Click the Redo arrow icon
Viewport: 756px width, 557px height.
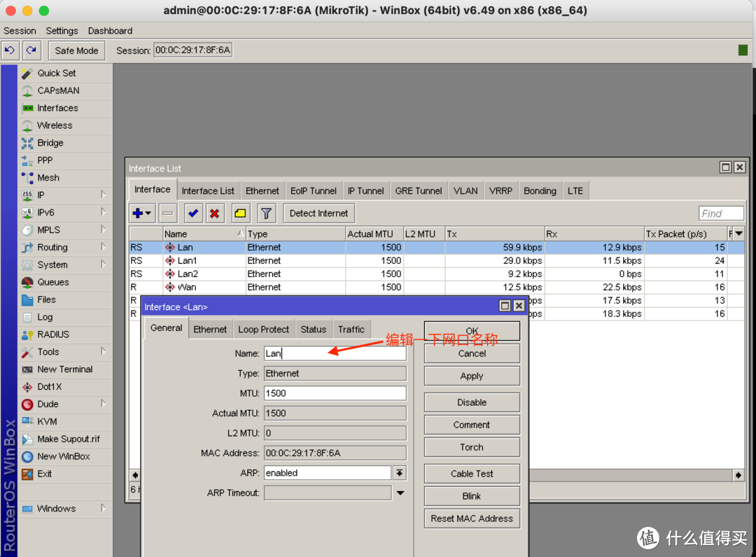coord(31,50)
